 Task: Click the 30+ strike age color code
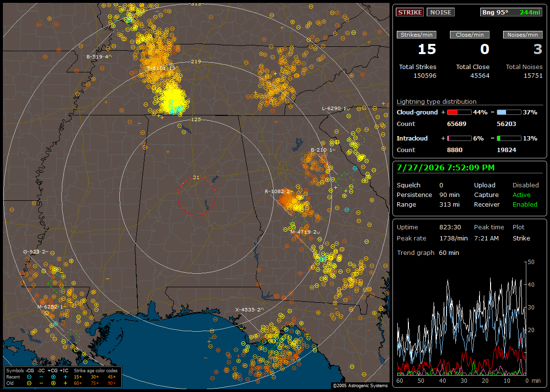(95, 377)
